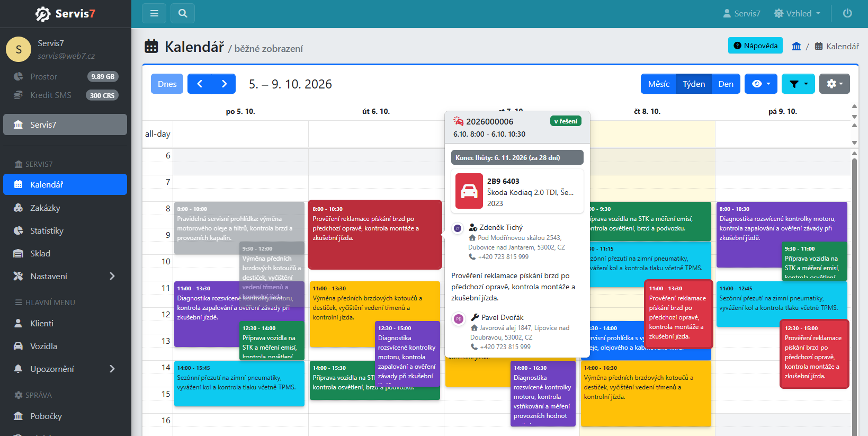Expand the Nastavení submenu chevron
Viewport: 868px width, 436px height.
(x=112, y=276)
